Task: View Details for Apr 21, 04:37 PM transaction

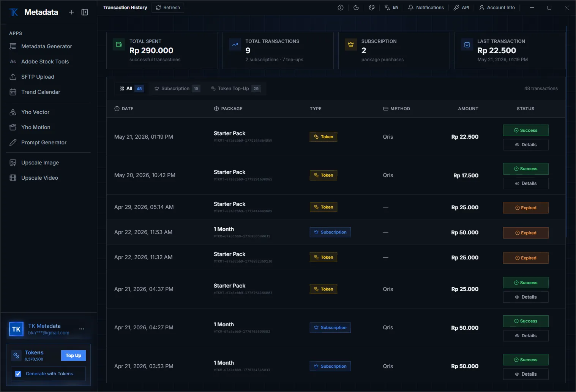Action: pos(526,297)
